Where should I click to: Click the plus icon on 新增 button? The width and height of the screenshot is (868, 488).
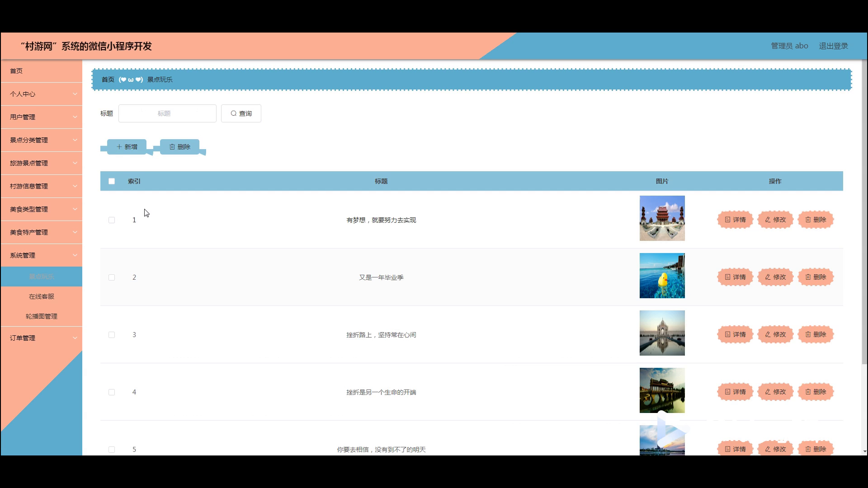coord(119,147)
